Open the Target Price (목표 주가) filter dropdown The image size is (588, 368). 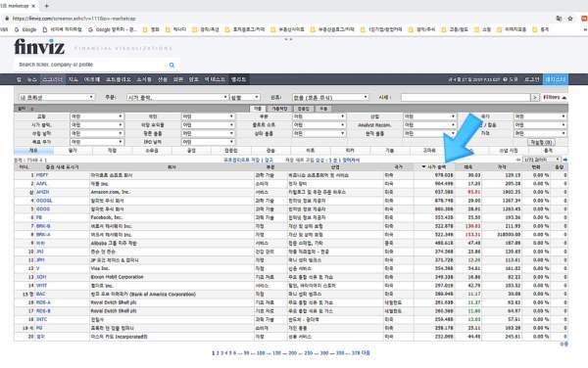coord(97,142)
